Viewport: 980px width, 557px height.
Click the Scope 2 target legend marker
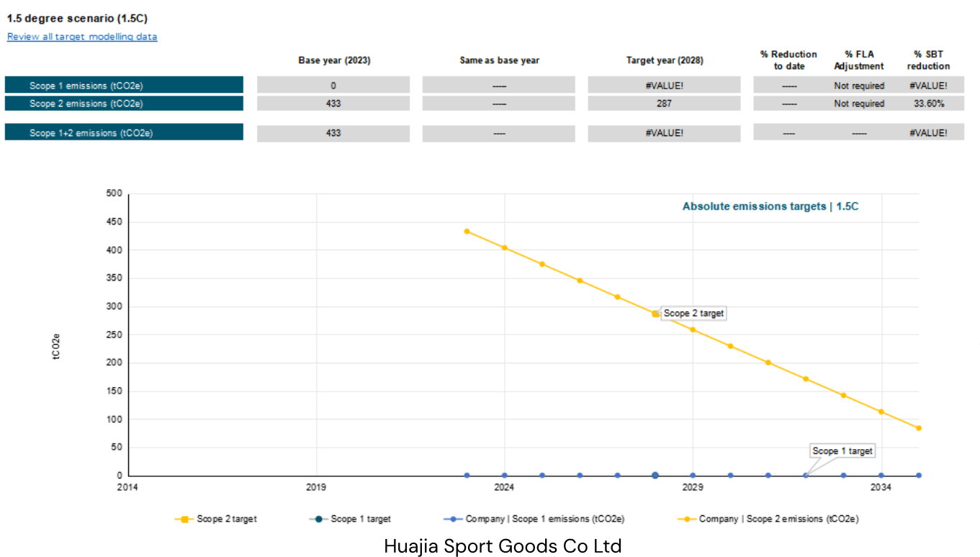click(x=185, y=519)
